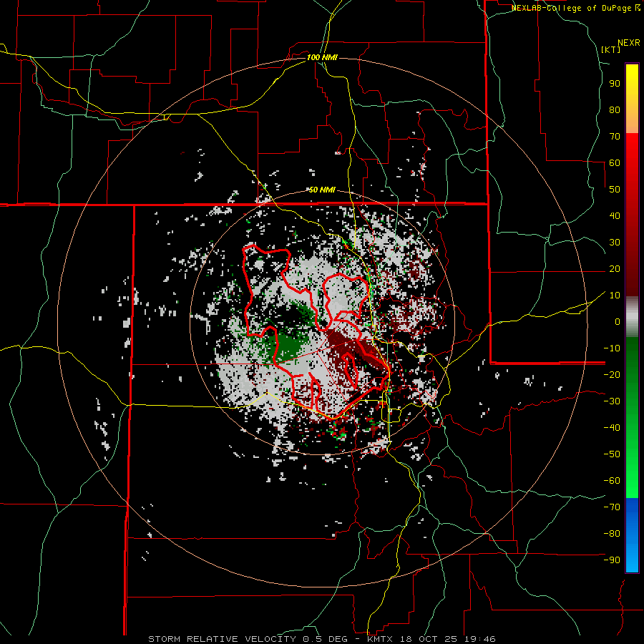This screenshot has width=644, height=644.
Task: Click the -10 value on the velocity scale
Action: pos(612,348)
